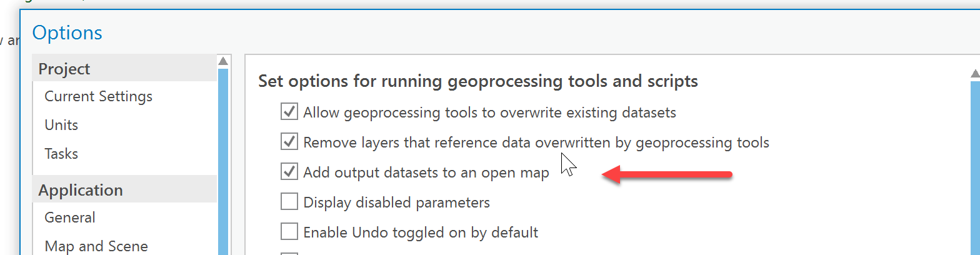
Task: Click the Options dialog title
Action: pyautogui.click(x=67, y=32)
